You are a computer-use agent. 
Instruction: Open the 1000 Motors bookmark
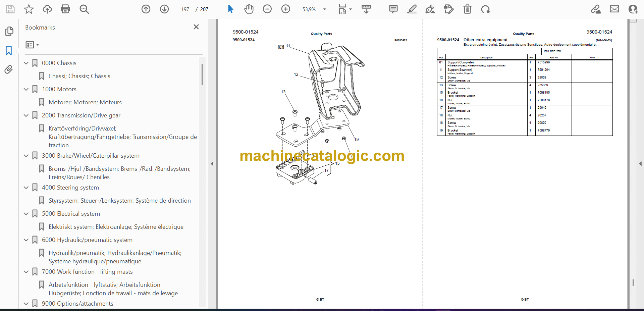59,89
